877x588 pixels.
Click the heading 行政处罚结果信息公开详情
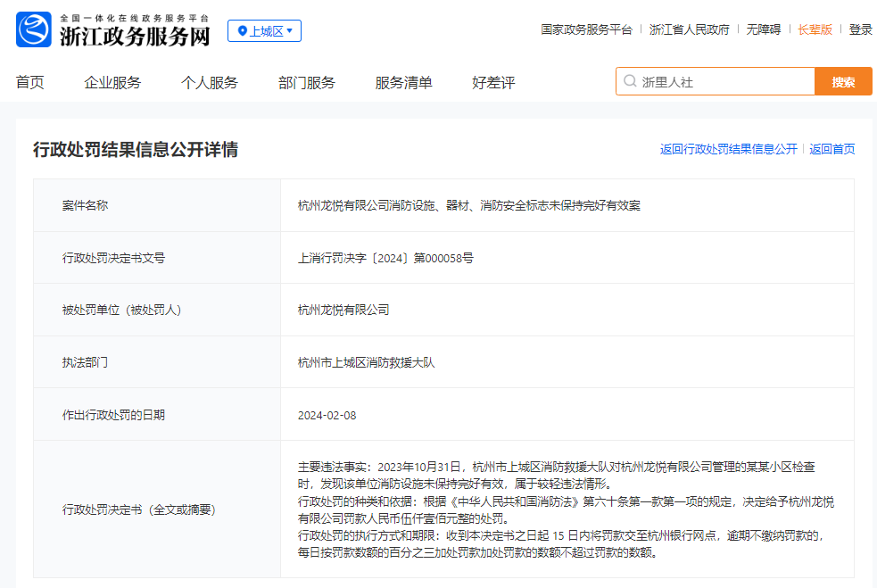[136, 149]
